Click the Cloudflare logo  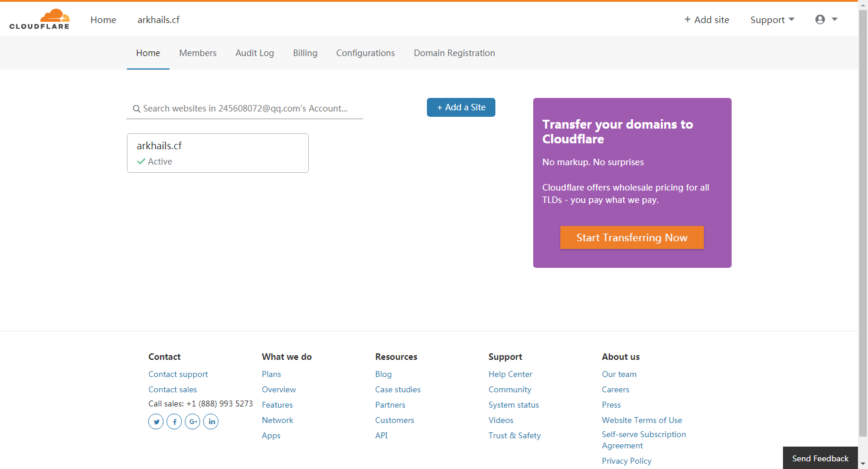[x=40, y=19]
